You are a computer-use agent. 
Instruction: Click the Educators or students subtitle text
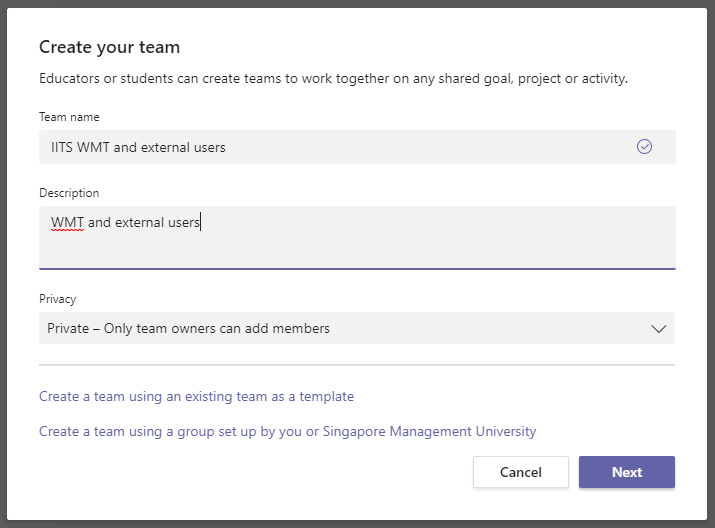(x=333, y=78)
